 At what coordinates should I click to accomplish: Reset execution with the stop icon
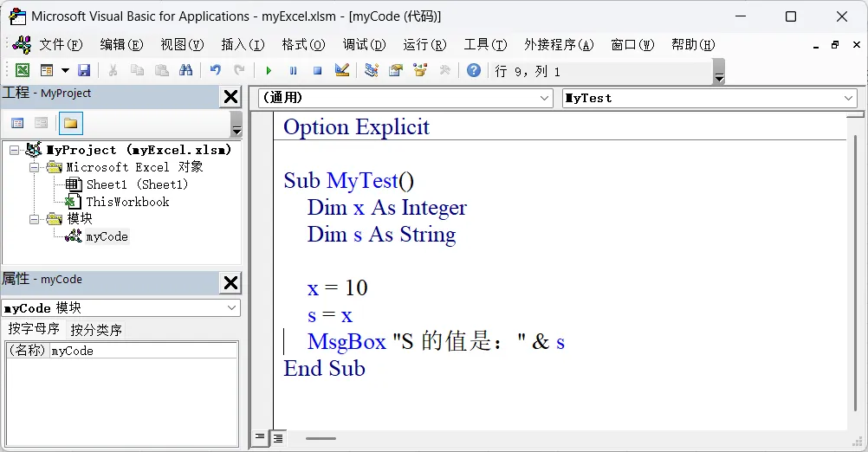point(317,70)
